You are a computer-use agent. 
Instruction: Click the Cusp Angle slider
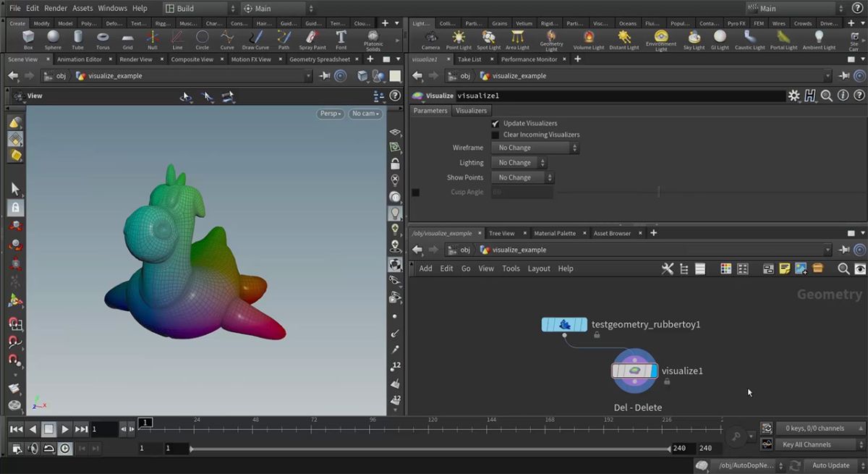(x=658, y=192)
